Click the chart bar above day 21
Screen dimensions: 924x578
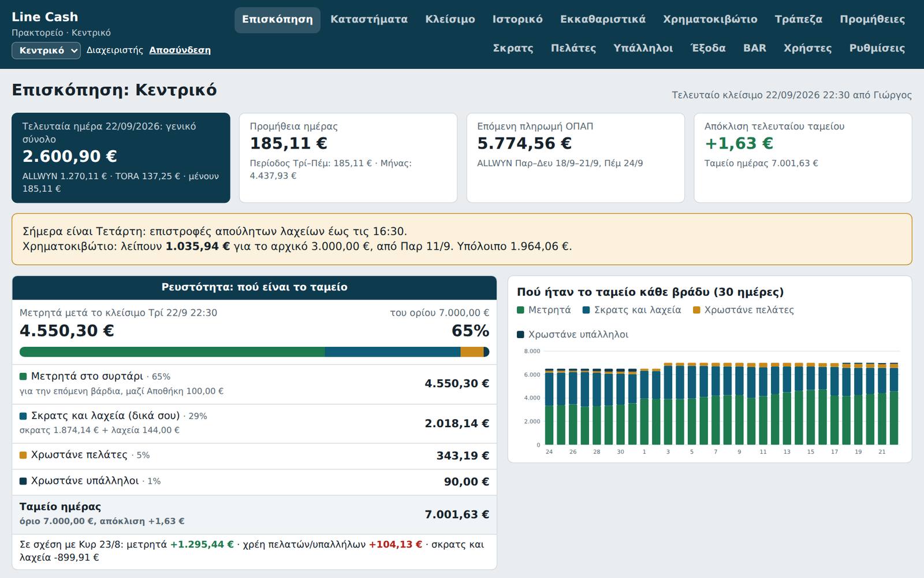pyautogui.click(x=882, y=404)
